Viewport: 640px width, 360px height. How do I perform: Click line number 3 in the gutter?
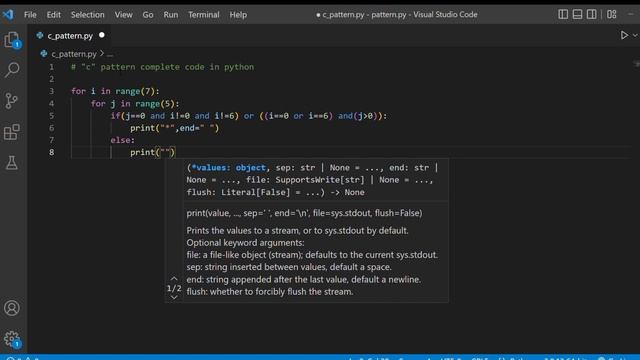(x=51, y=91)
